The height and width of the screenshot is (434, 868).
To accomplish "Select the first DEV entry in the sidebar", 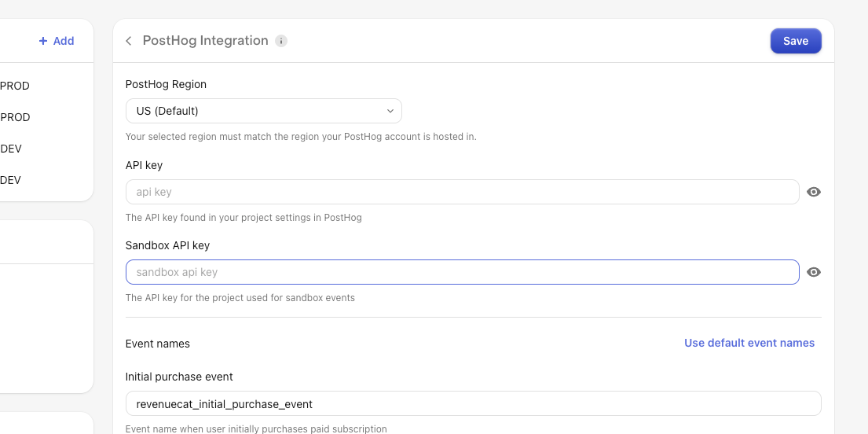I will [11, 149].
